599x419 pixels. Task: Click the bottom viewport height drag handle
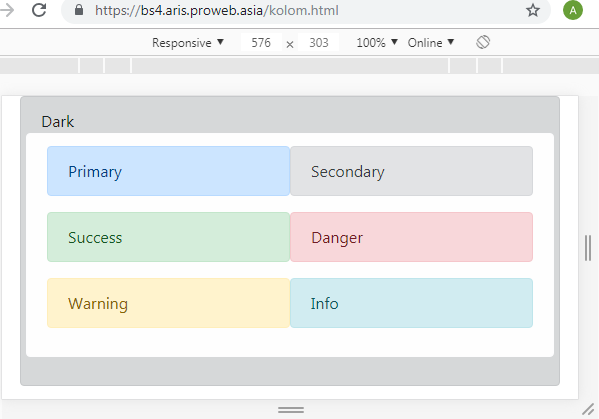pos(291,410)
